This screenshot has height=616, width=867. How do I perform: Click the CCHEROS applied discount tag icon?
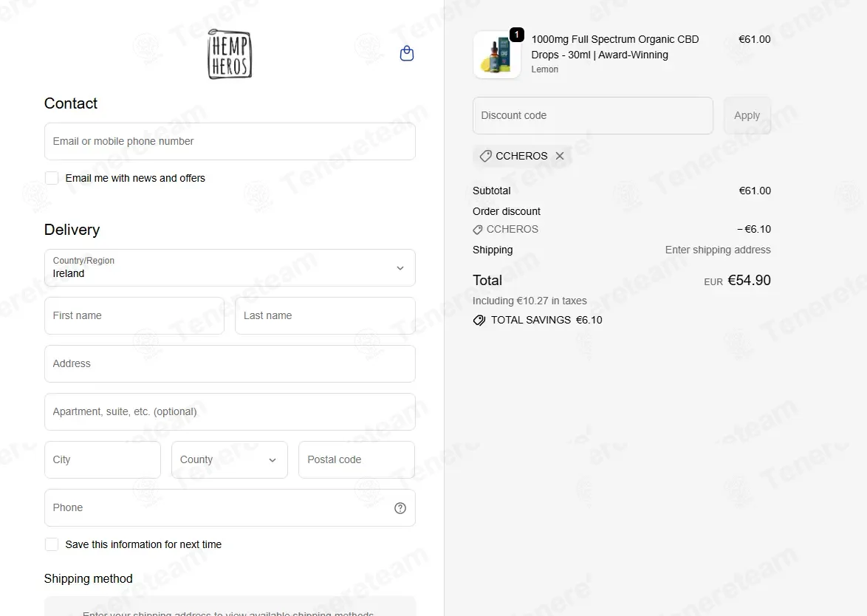click(485, 156)
